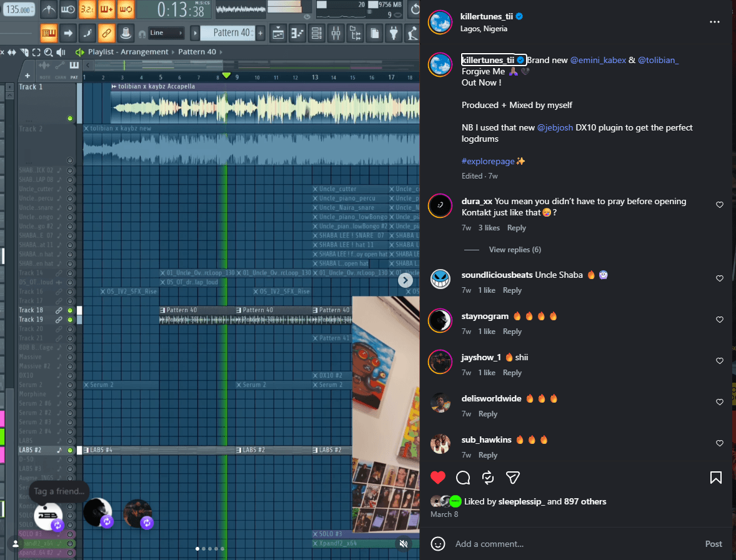The height and width of the screenshot is (560, 736).
Task: Open the piano roll view button
Action: coord(297,33)
